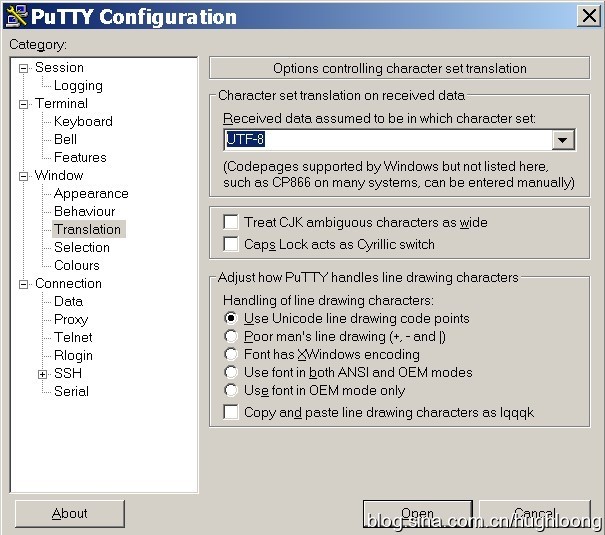Toggle Caps Lock acts as Cyrillic switch
Viewport: 605px width, 535px height.
pos(231,244)
